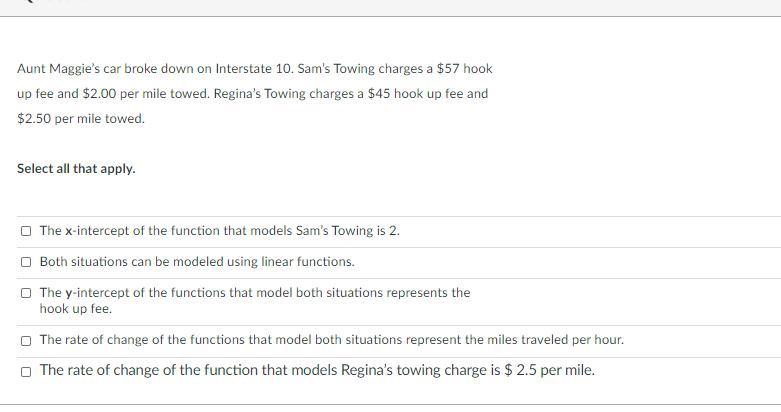Click the '$57' hook up amount in question

[448, 69]
